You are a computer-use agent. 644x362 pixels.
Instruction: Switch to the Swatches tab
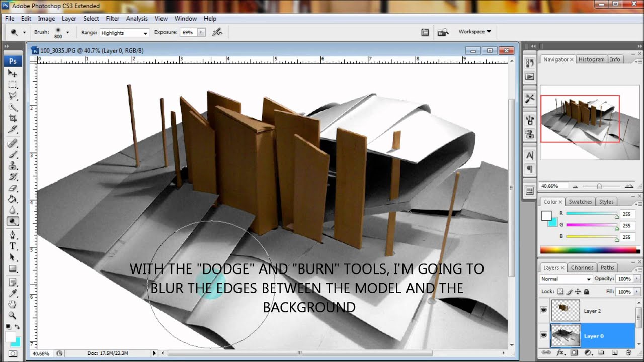pos(580,202)
